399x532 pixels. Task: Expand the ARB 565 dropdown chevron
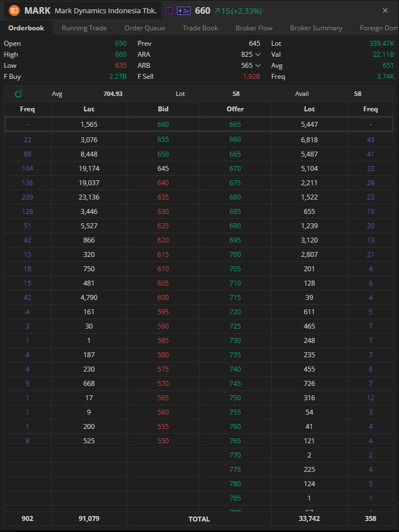coord(258,66)
